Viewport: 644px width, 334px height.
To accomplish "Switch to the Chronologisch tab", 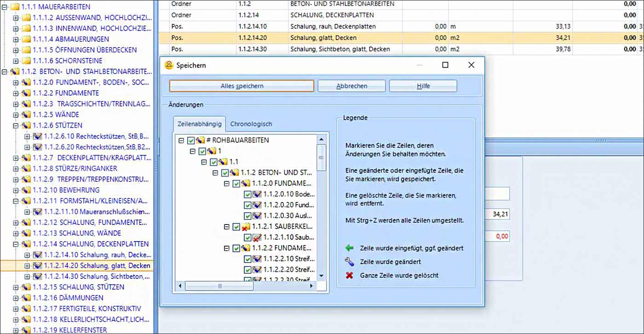I will click(x=251, y=124).
